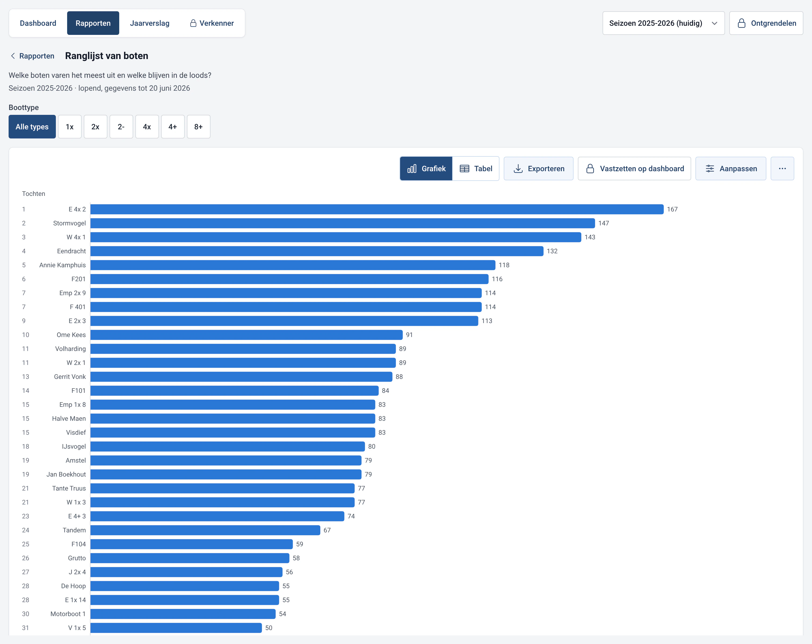
Task: Click the bar chart icon in Grafiek
Action: pos(412,168)
